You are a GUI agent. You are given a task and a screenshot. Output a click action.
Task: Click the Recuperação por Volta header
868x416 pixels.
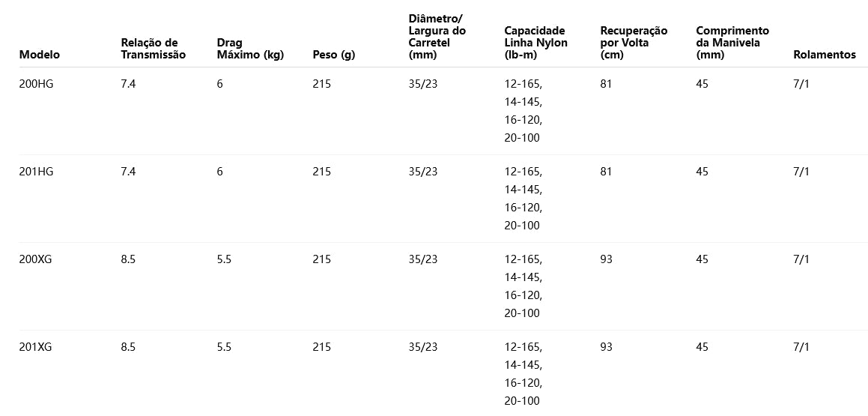click(x=634, y=43)
